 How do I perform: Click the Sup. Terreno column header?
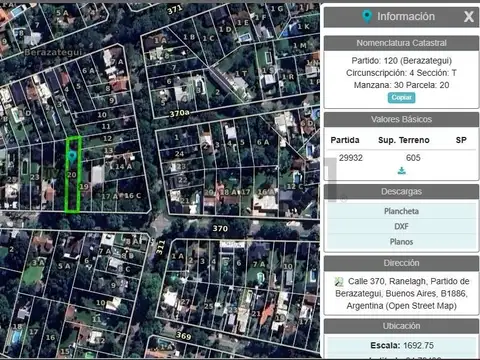404,140
